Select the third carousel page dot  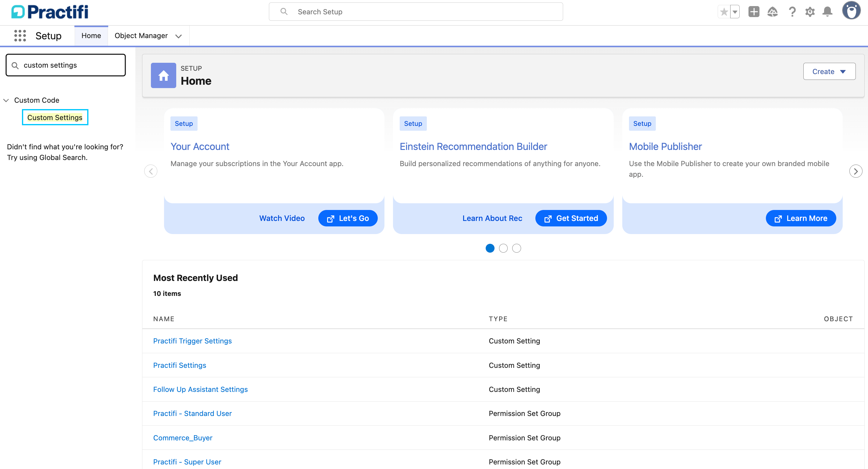point(516,248)
